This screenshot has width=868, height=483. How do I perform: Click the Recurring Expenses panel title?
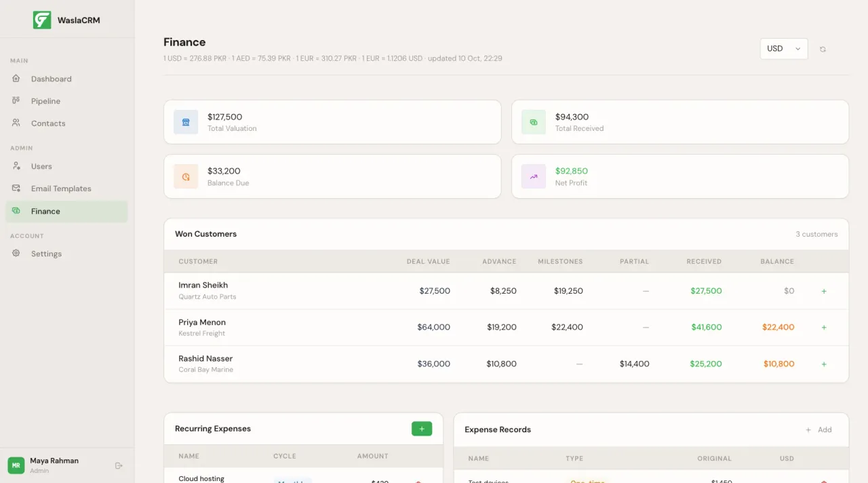213,429
